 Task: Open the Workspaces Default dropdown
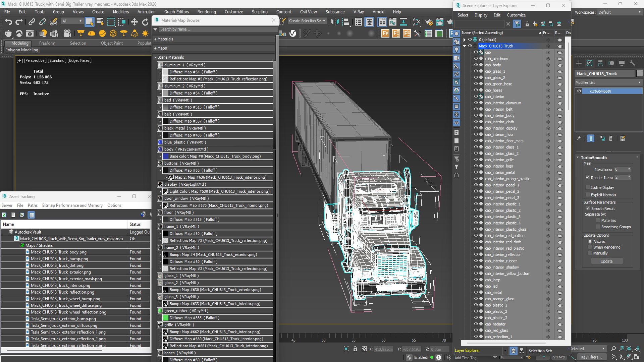[x=620, y=12]
